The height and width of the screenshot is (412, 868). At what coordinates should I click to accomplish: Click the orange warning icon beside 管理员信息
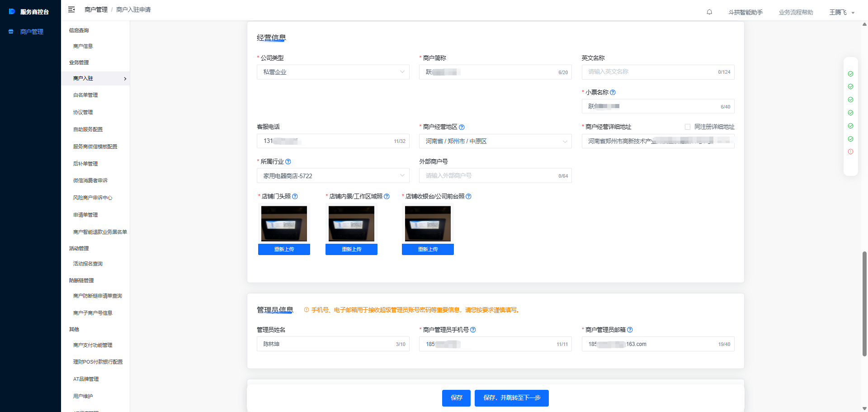tap(307, 310)
